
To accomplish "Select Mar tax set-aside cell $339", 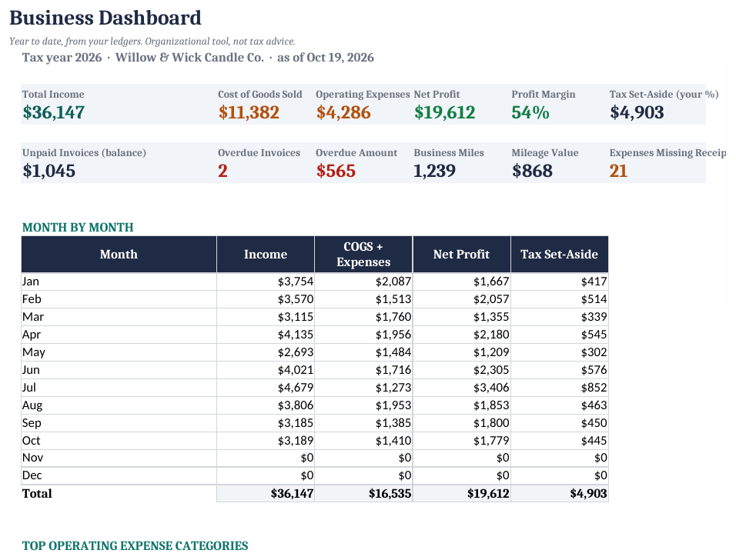I will (560, 317).
